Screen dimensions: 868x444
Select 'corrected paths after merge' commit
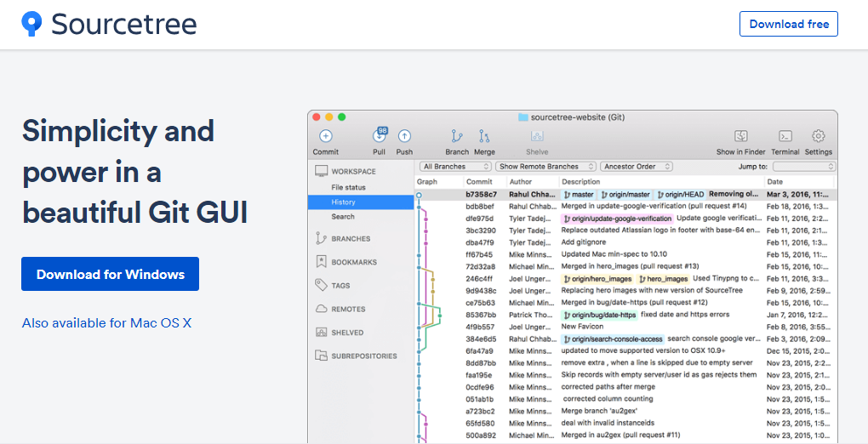(625, 387)
